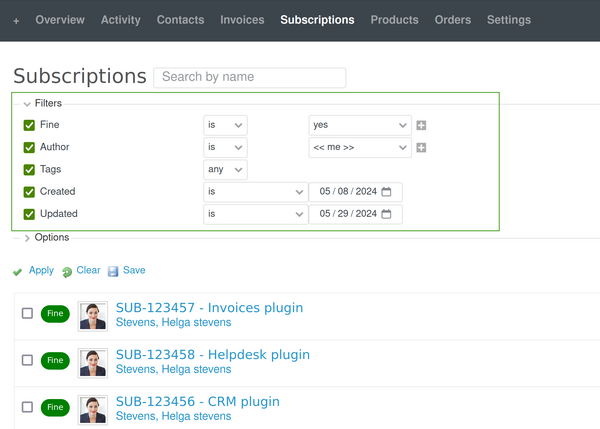Select the SUB-123458 subscription row checkbox

pyautogui.click(x=28, y=360)
